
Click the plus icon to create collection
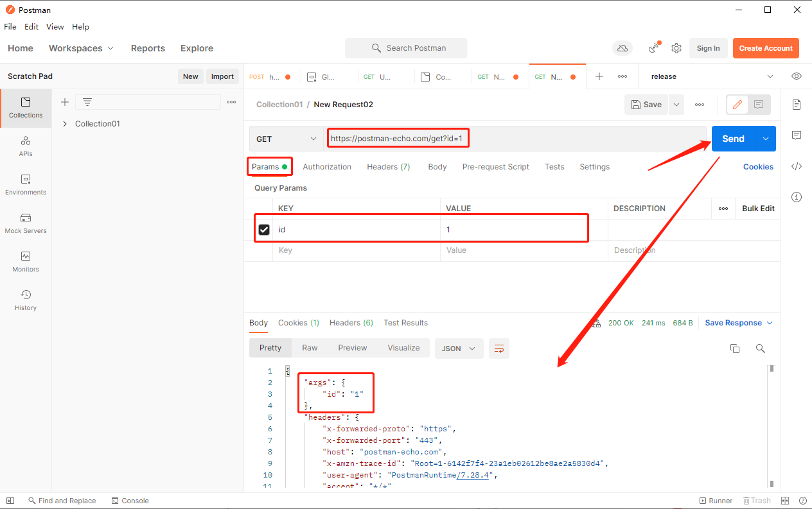64,102
